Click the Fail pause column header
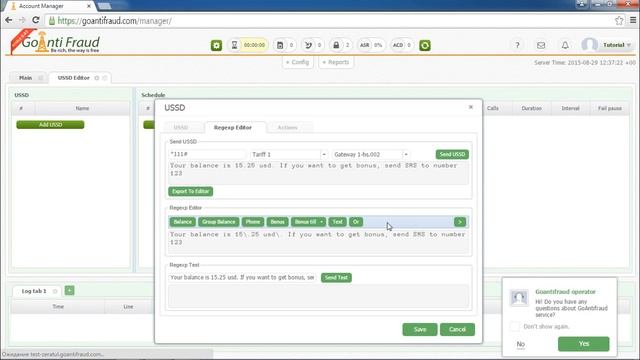Image resolution: width=640 pixels, height=360 pixels. tap(609, 108)
